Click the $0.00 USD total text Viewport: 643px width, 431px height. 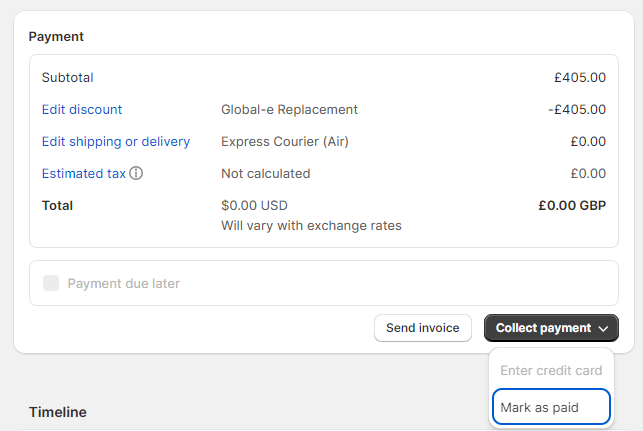tap(254, 205)
